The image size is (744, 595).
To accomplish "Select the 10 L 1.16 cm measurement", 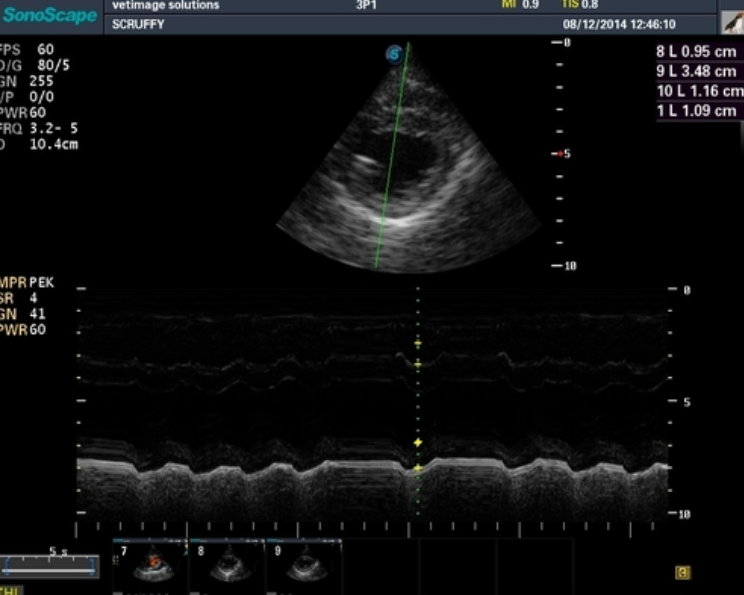I will point(699,91).
